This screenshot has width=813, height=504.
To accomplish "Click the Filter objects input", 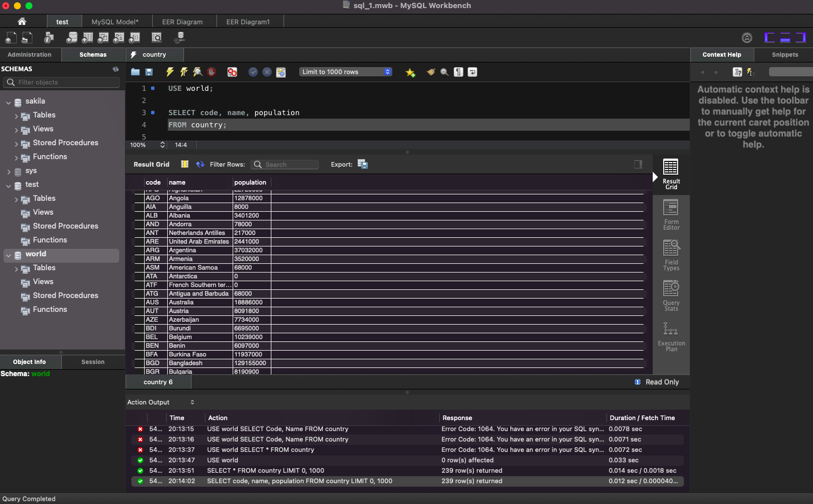I will (x=62, y=82).
